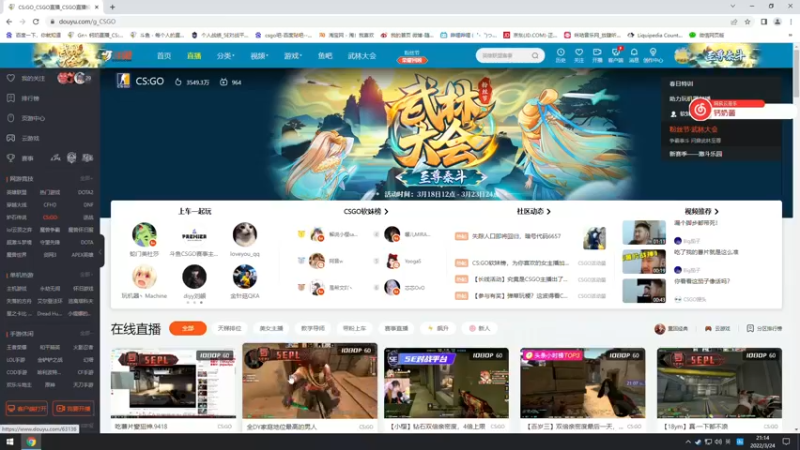Open the 云游戏 link beside filters
This screenshot has height=450, width=800.
(x=717, y=329)
